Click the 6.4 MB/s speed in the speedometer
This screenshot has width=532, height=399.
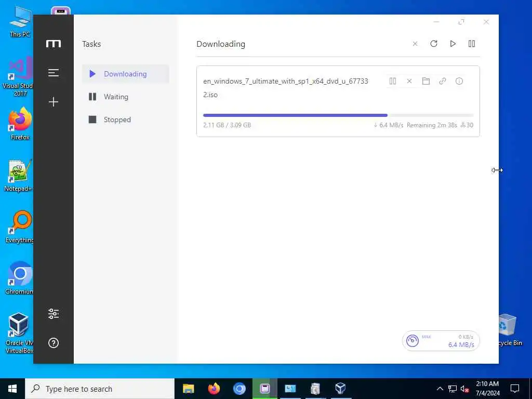click(x=461, y=345)
